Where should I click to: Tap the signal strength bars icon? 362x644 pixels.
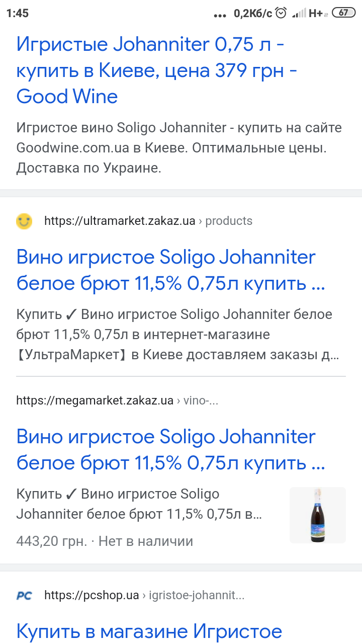[299, 13]
